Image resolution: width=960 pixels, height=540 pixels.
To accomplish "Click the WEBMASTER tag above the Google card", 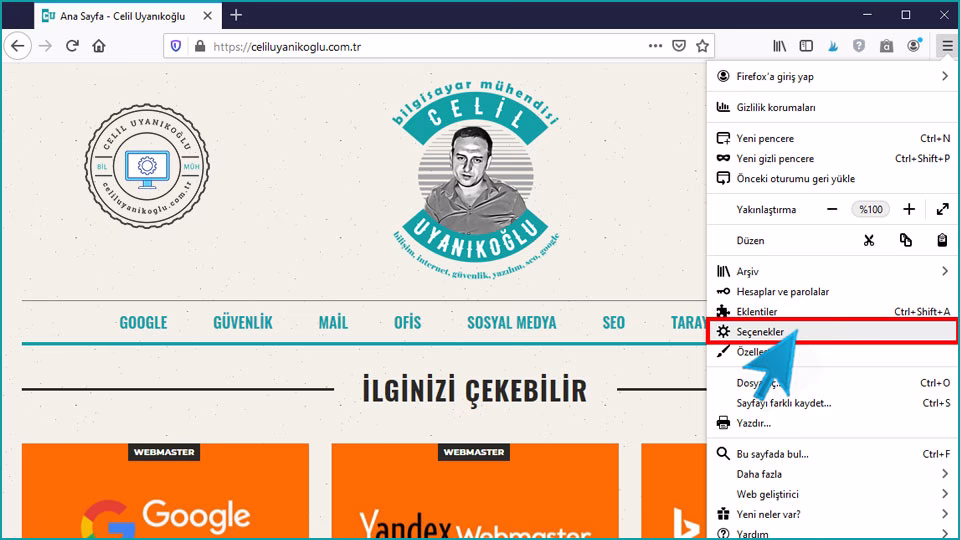I will 164,452.
